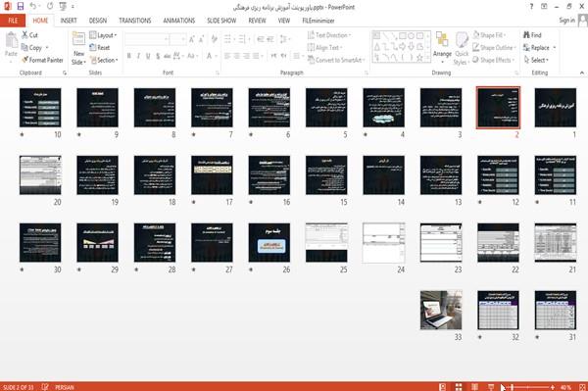Click the PERSIAN language indicator

click(x=65, y=387)
